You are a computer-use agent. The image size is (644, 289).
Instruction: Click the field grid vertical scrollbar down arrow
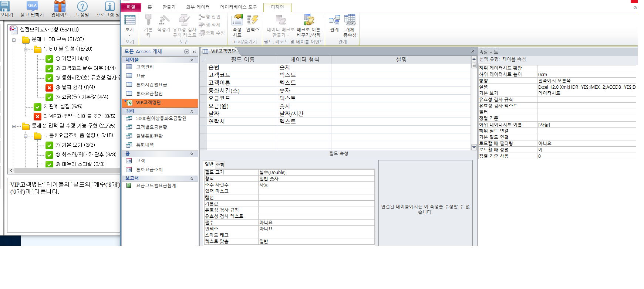[x=474, y=147]
